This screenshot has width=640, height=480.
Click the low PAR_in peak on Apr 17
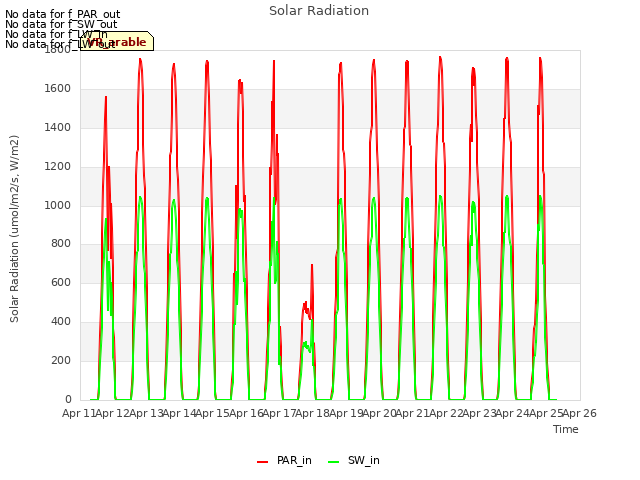point(312,265)
